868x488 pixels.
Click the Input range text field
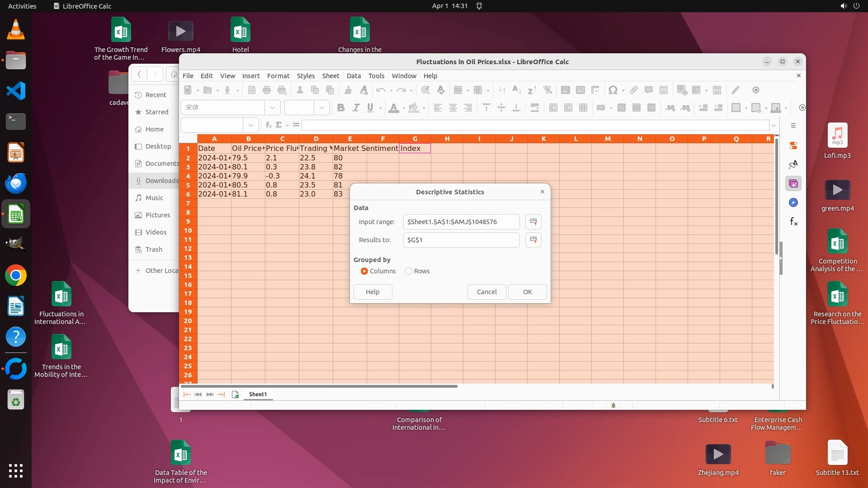pyautogui.click(x=461, y=222)
